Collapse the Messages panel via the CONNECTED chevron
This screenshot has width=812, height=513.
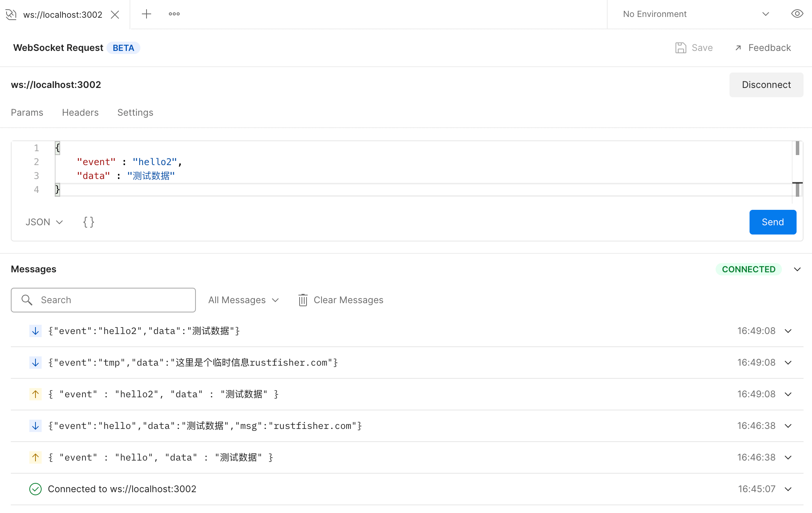click(797, 269)
